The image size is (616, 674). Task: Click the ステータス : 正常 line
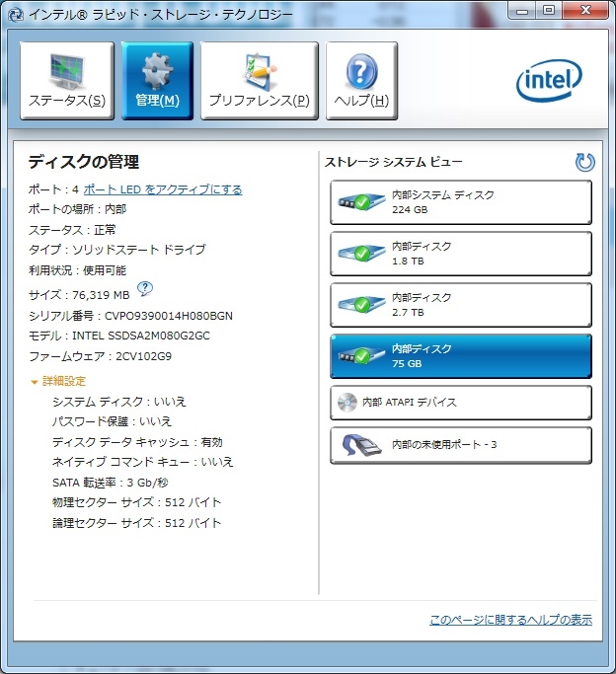(x=72, y=230)
